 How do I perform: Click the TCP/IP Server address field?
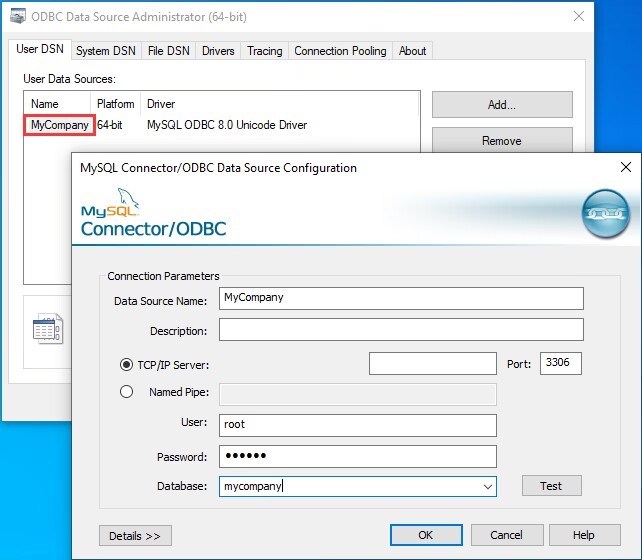coord(432,364)
